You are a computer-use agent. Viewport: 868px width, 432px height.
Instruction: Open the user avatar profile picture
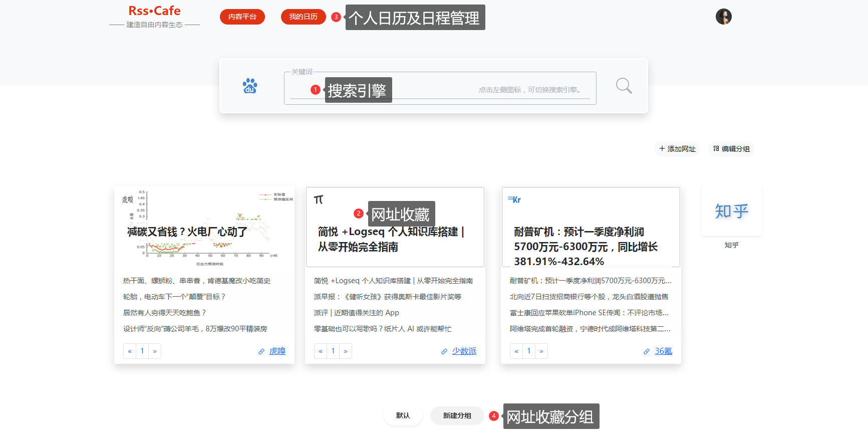click(723, 17)
